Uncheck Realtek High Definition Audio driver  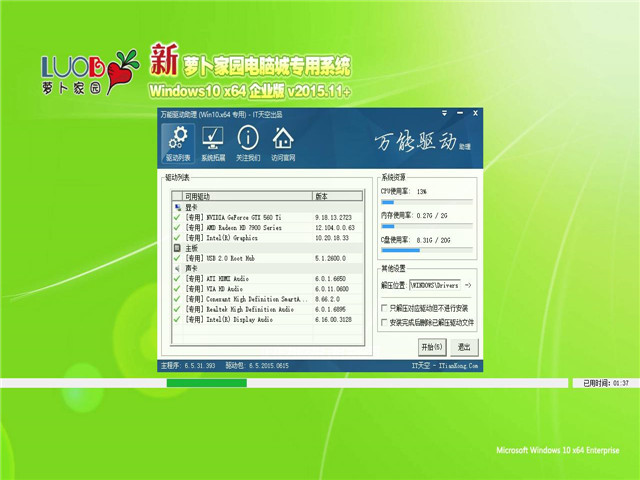pyautogui.click(x=177, y=309)
